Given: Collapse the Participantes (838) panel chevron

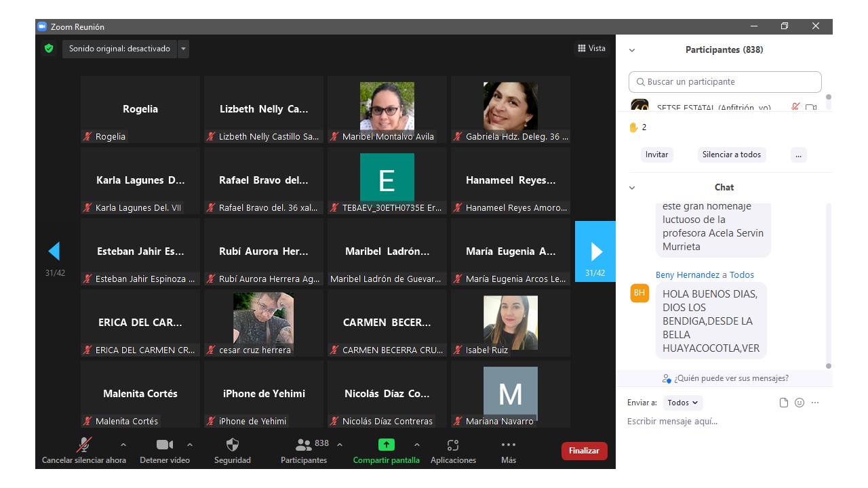Looking at the screenshot, I should [632, 50].
